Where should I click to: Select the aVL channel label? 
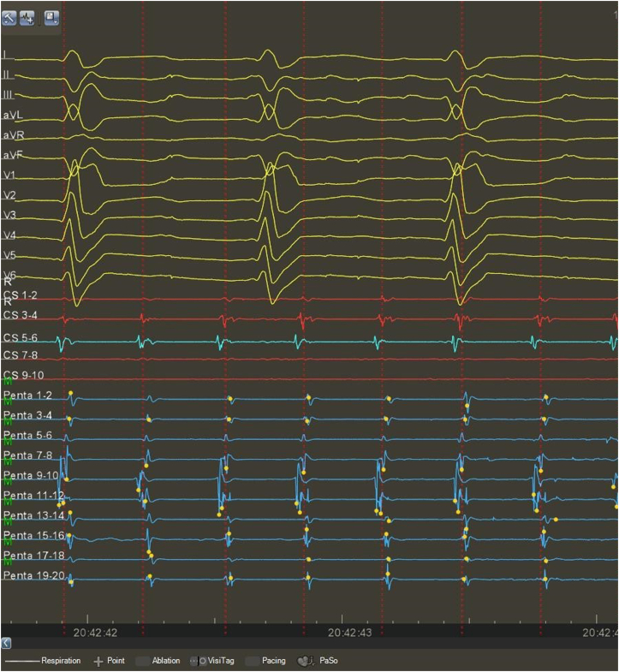pyautogui.click(x=13, y=115)
